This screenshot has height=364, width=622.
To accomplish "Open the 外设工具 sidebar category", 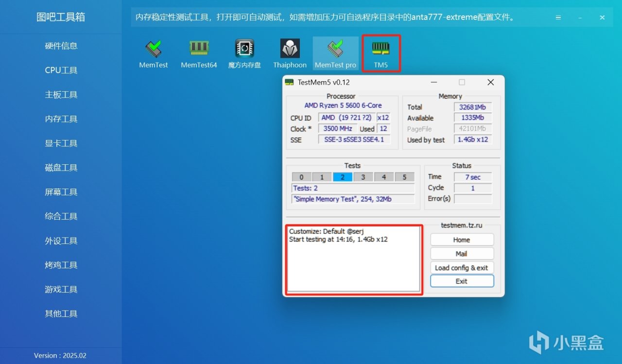I will click(61, 241).
